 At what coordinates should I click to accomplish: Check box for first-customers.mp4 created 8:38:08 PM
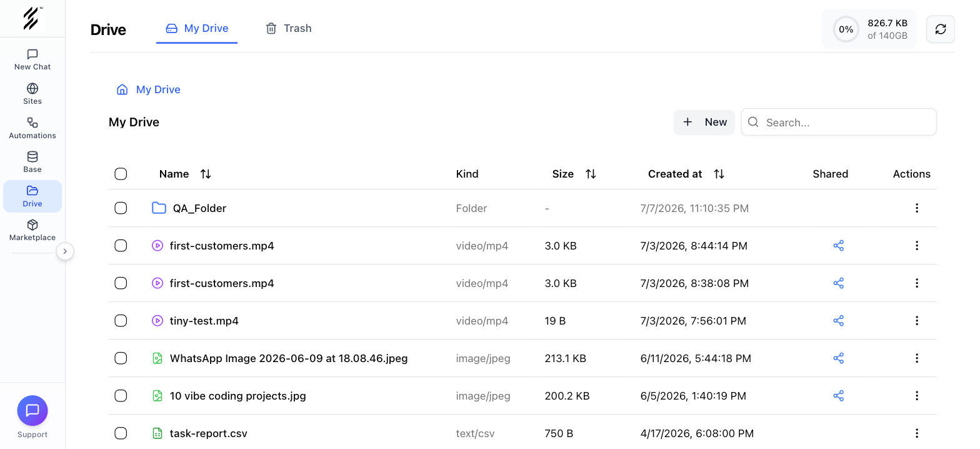click(121, 283)
